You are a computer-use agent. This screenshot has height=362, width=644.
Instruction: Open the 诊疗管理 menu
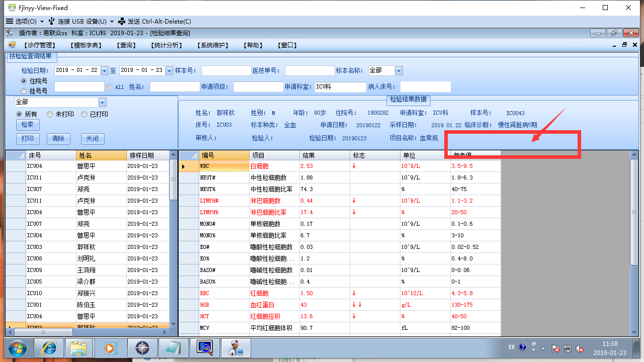40,45
